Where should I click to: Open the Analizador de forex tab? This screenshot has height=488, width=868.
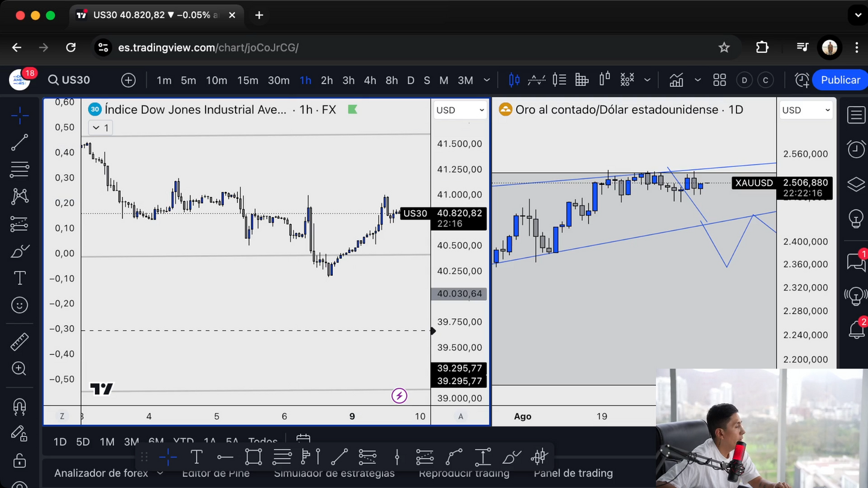click(101, 473)
